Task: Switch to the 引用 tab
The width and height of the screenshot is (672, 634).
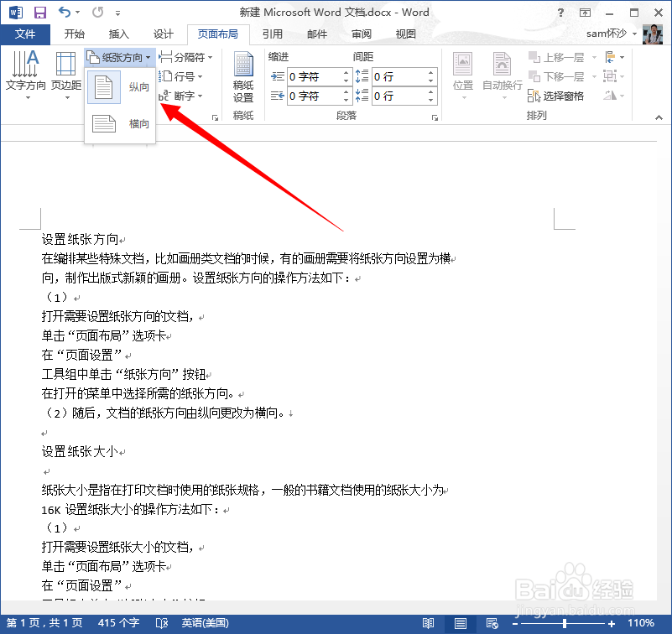Action: click(x=273, y=34)
